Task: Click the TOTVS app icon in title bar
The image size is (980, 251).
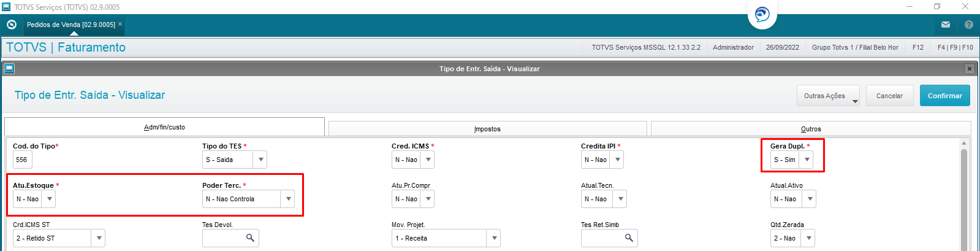Action: click(x=6, y=7)
